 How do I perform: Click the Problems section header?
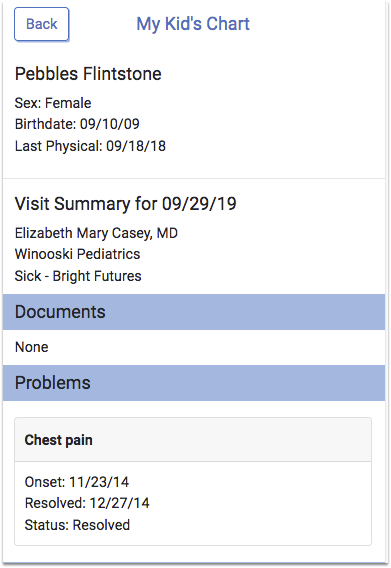coord(194,383)
